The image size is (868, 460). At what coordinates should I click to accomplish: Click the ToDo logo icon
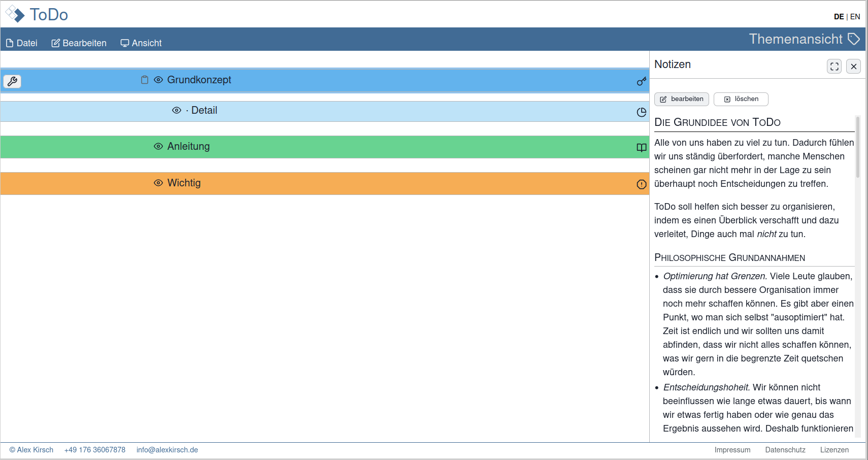pyautogui.click(x=15, y=14)
